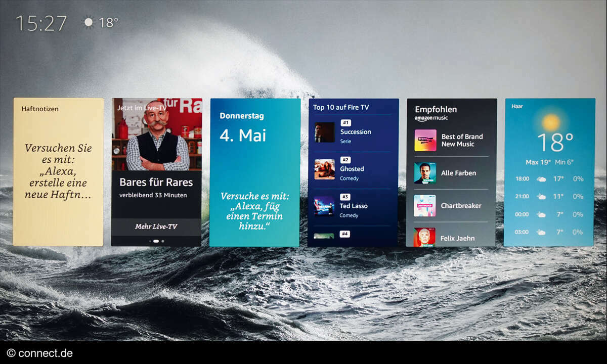Image resolution: width=607 pixels, height=364 pixels.
Task: Select cloud icon for 21:00 forecast
Action: 541,197
